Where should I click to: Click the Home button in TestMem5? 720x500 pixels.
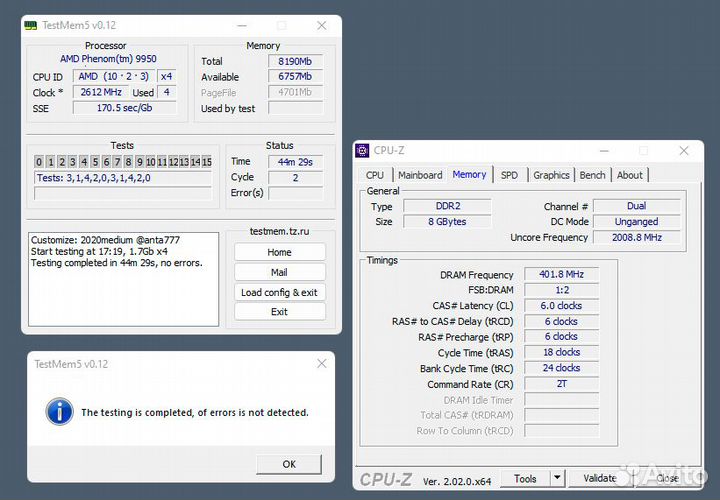pos(280,252)
